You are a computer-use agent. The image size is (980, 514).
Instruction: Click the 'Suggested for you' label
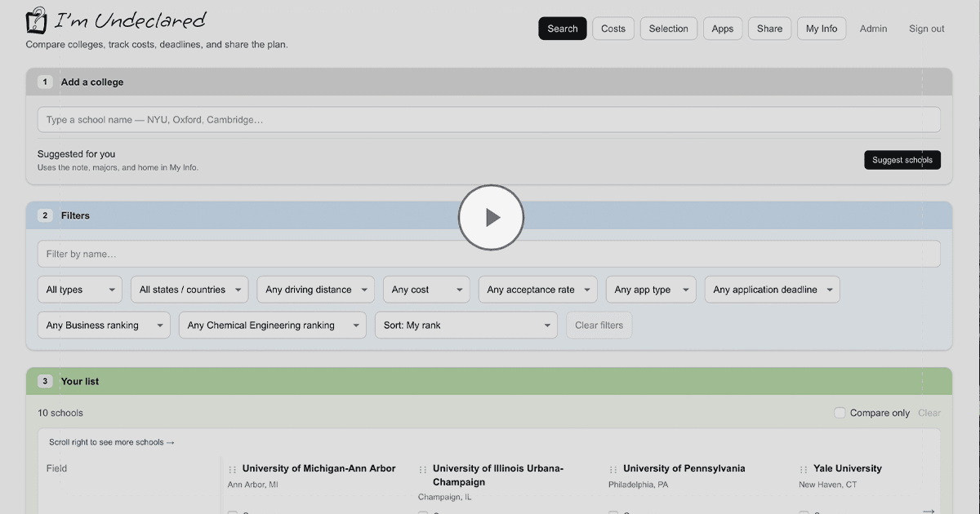pyautogui.click(x=76, y=154)
